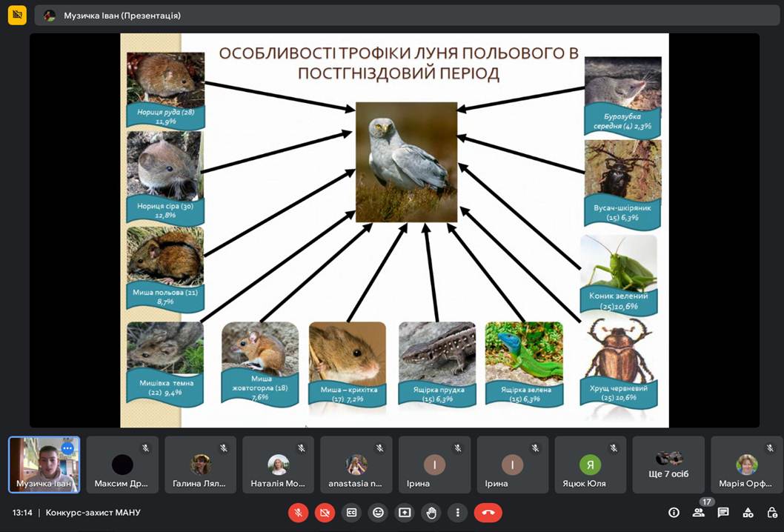Open the activities panel
The height and width of the screenshot is (532, 784).
click(747, 512)
